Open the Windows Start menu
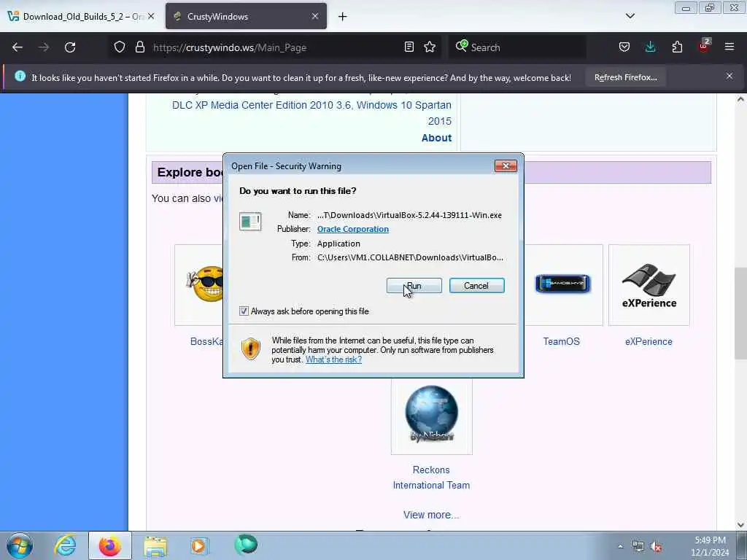Image resolution: width=747 pixels, height=560 pixels. 20,545
